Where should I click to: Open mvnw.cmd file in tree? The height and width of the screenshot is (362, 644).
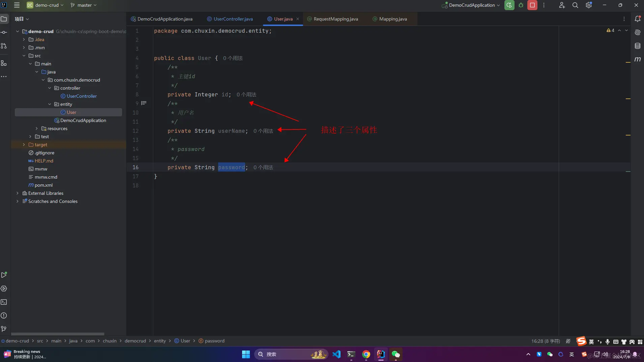coord(46,177)
